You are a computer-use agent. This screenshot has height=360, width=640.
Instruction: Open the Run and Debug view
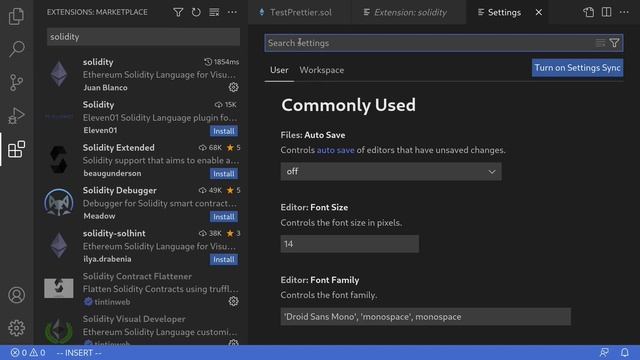[x=16, y=116]
